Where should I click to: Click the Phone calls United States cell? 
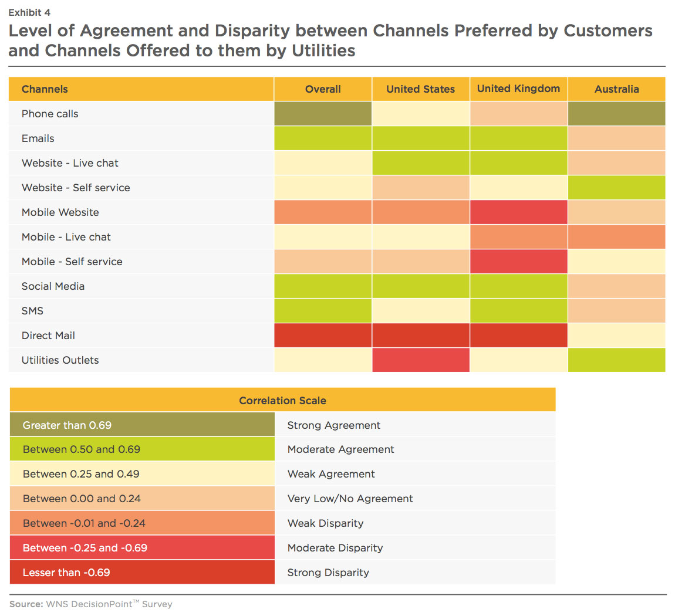(421, 114)
